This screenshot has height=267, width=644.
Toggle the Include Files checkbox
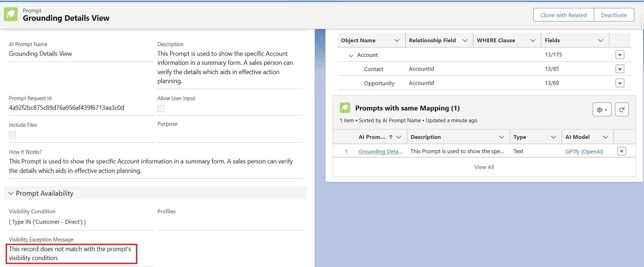coord(12,135)
